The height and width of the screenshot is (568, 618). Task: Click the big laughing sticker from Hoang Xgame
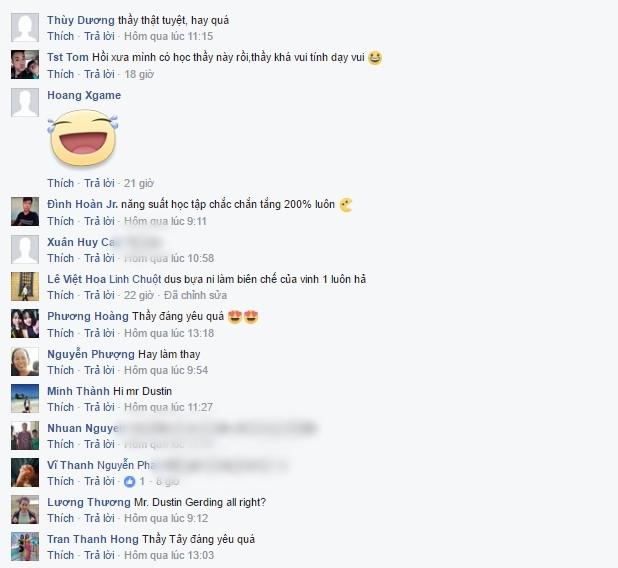83,138
